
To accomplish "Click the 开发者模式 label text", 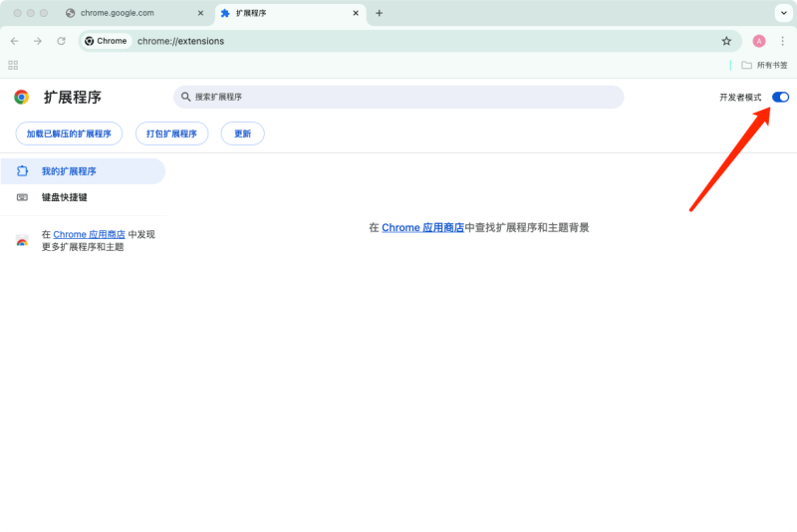I will 740,97.
